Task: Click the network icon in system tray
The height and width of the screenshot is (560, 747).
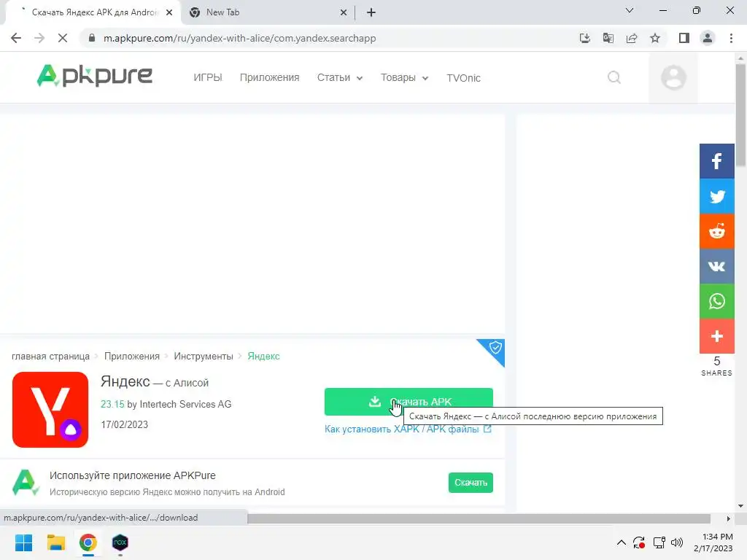Action: click(659, 542)
